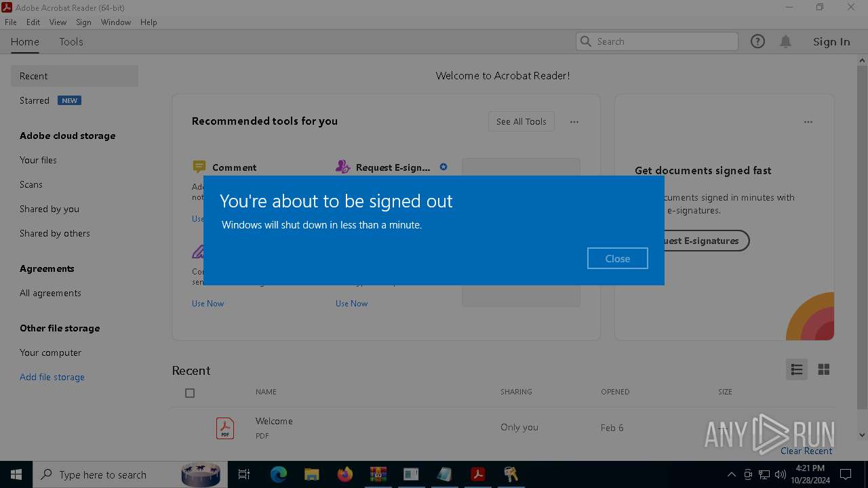Click Clear Recent link
This screenshot has height=488, width=868.
click(806, 451)
